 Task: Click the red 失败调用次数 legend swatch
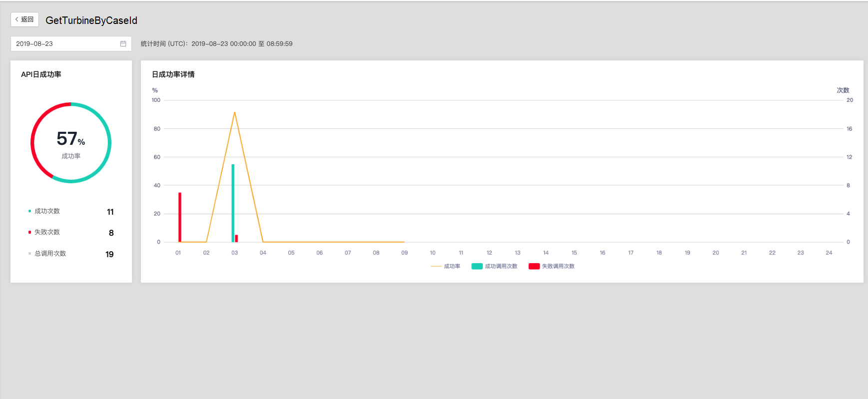[x=534, y=266]
